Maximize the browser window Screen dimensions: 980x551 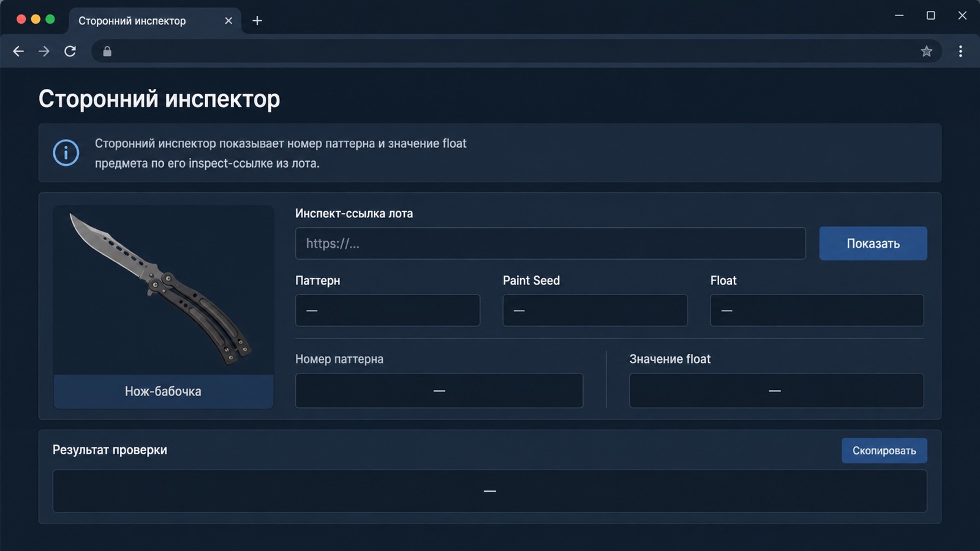pyautogui.click(x=930, y=15)
